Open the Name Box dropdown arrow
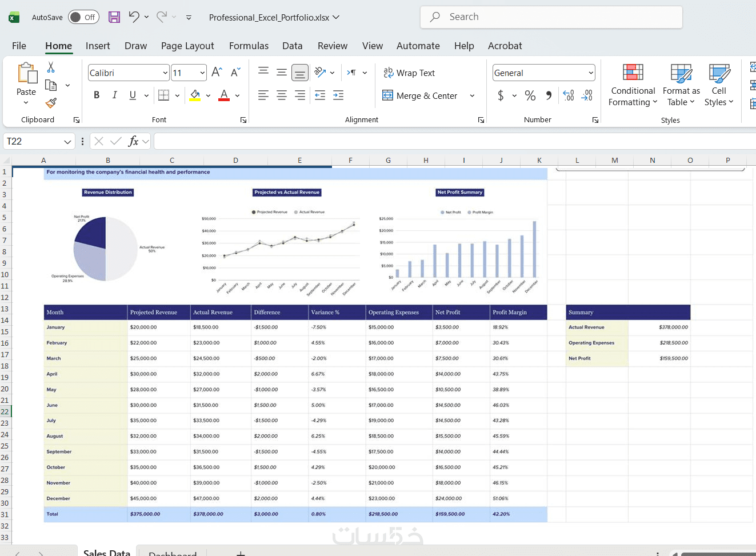Screen dimensions: 756x556 67,141
